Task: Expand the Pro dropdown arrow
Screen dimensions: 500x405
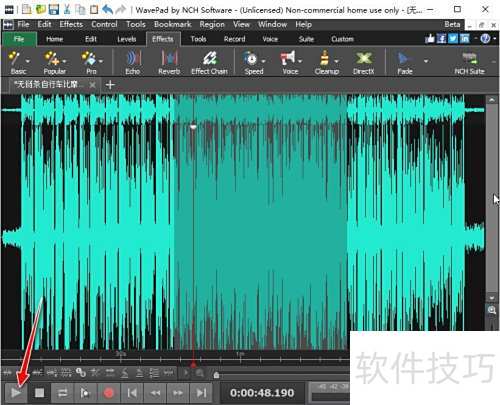Action: click(x=101, y=61)
